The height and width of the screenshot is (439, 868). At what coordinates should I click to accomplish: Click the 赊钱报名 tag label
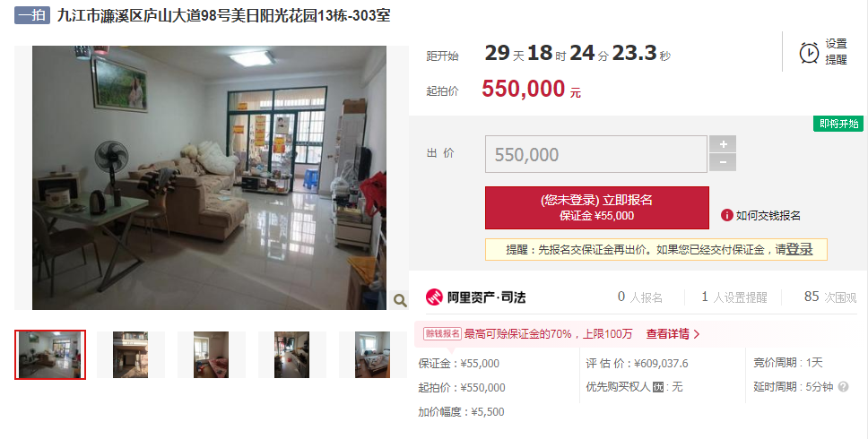(x=442, y=333)
